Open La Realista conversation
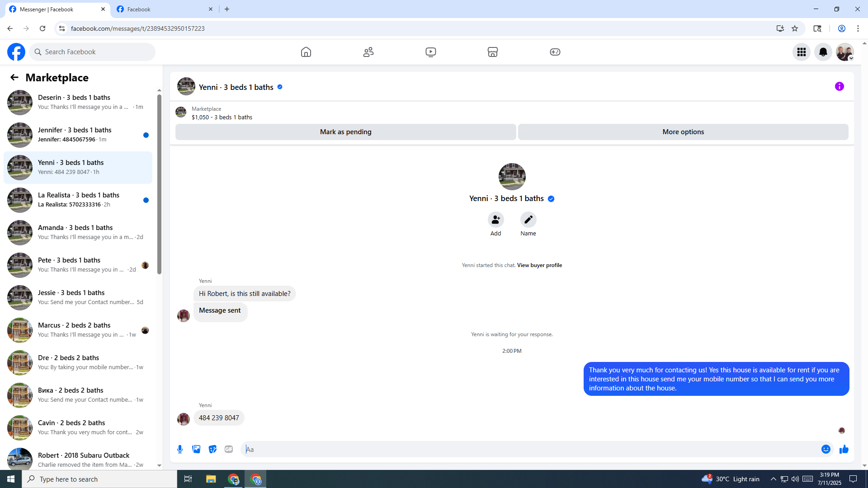 click(x=78, y=200)
